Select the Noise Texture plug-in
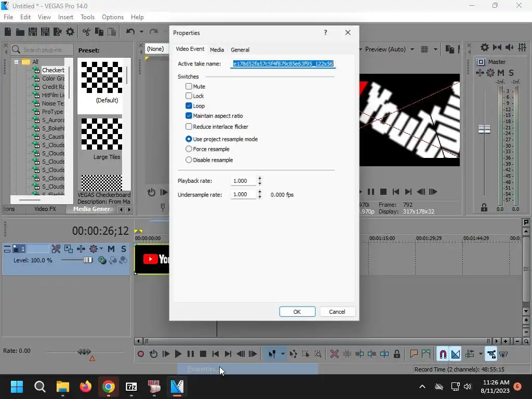This screenshot has height=399, width=532. [53, 103]
